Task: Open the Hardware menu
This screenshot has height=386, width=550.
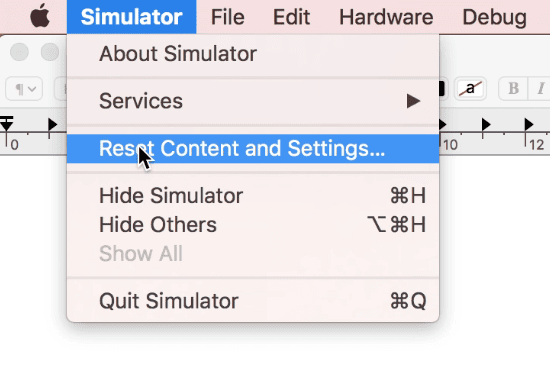Action: tap(386, 17)
